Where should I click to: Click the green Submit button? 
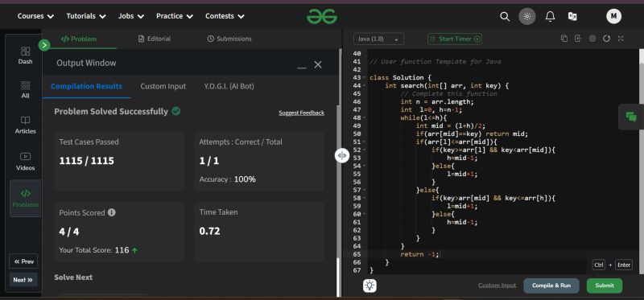tap(605, 286)
